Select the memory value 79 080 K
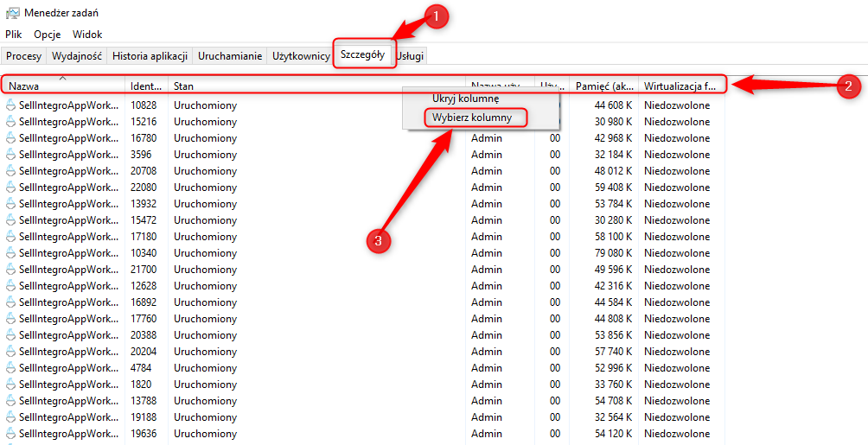The width and height of the screenshot is (868, 445). tap(614, 253)
